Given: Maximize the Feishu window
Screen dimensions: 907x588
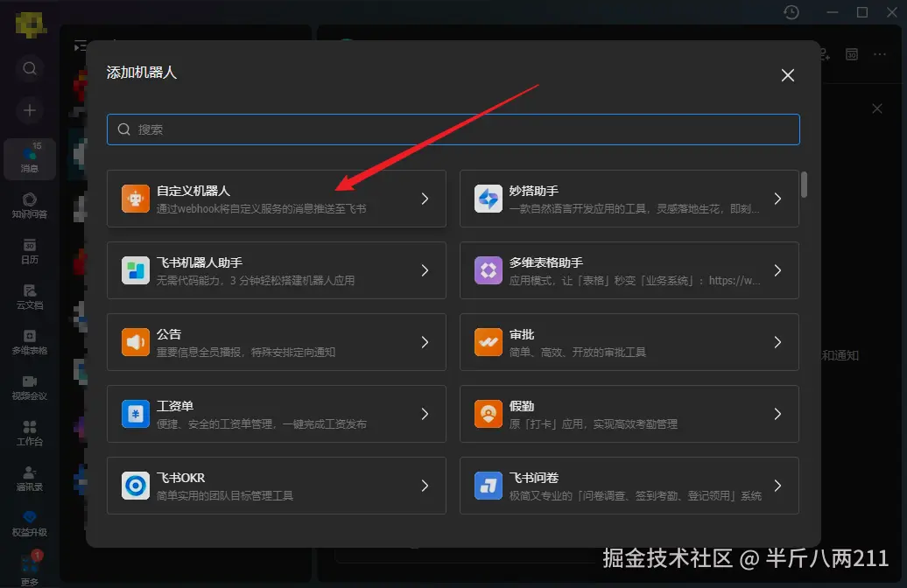Looking at the screenshot, I should click(x=861, y=12).
